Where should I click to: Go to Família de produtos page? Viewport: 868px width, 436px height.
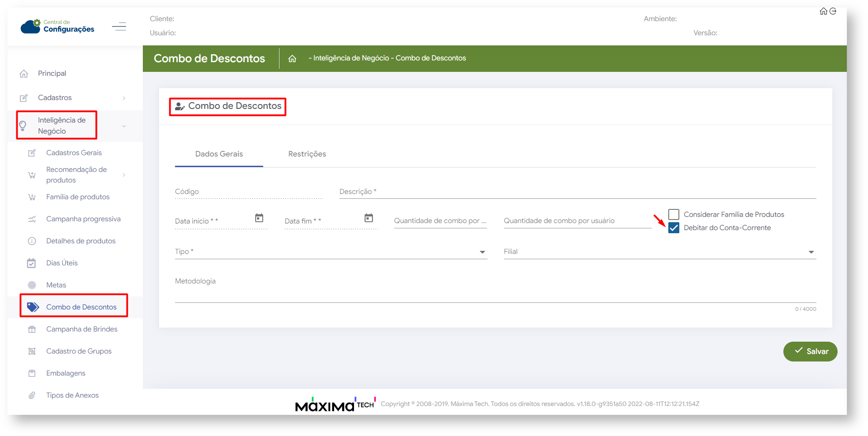(78, 197)
